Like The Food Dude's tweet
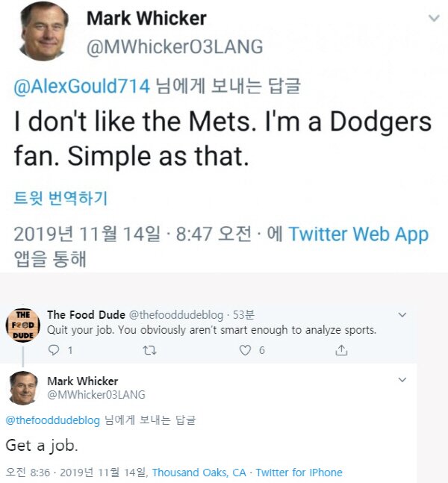 pyautogui.click(x=245, y=349)
